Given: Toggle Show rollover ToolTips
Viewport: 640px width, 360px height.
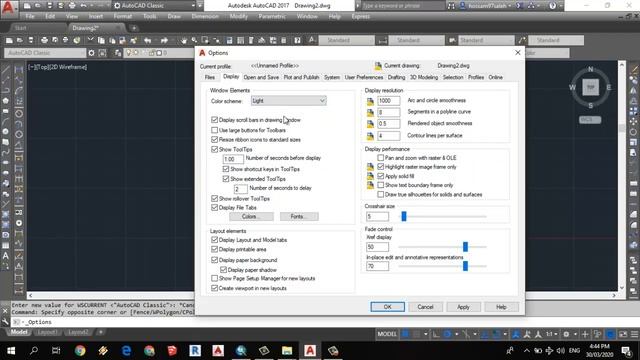Looking at the screenshot, I should (214, 198).
